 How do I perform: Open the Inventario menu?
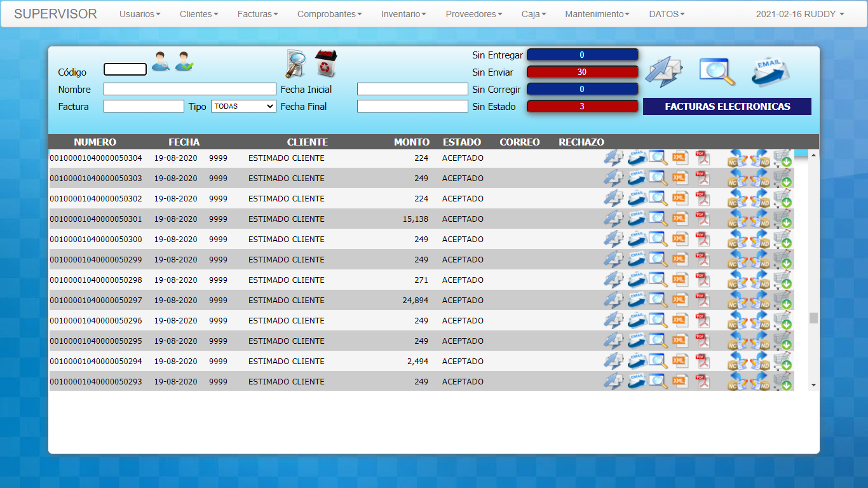point(403,14)
